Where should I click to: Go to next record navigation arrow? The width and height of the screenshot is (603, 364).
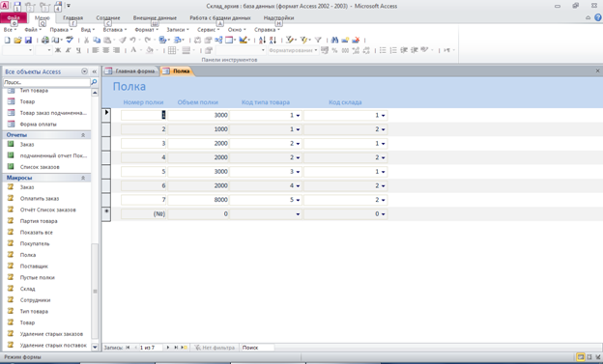coord(168,348)
